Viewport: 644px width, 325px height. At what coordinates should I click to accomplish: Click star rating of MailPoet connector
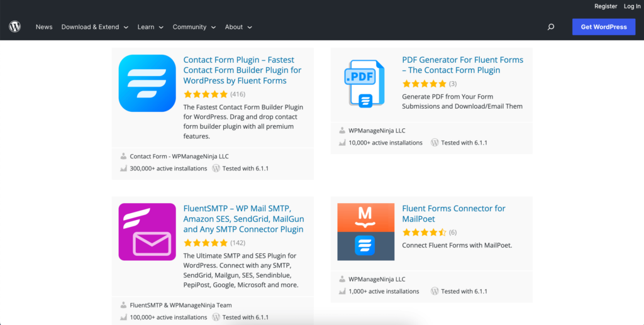click(425, 232)
